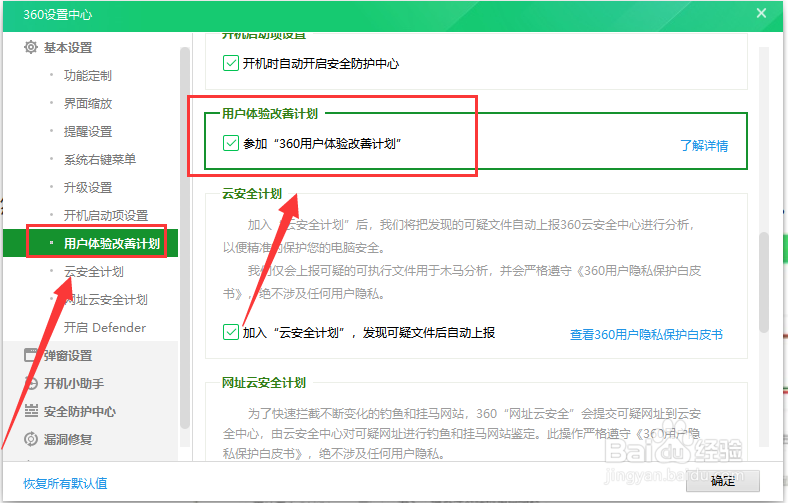This screenshot has width=788, height=503.
Task: Click 云安全计划 section heading
Action: [x=252, y=194]
